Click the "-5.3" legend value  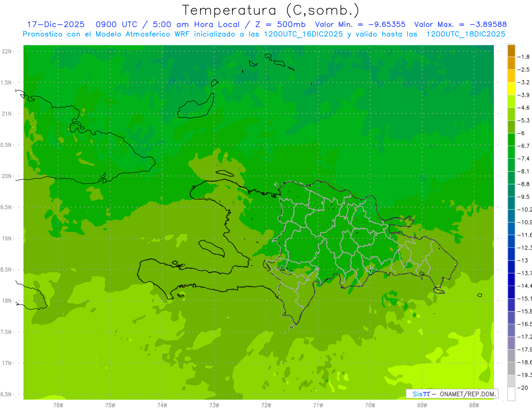[524, 121]
